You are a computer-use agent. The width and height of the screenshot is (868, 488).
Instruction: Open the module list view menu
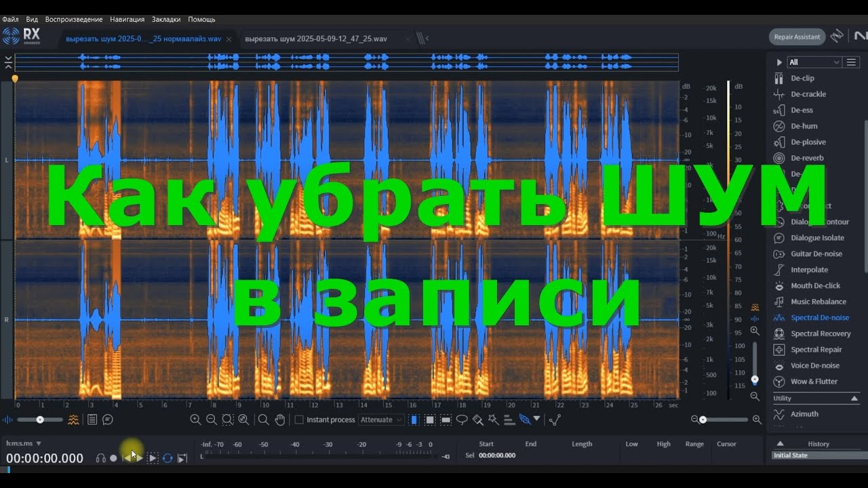coord(852,62)
